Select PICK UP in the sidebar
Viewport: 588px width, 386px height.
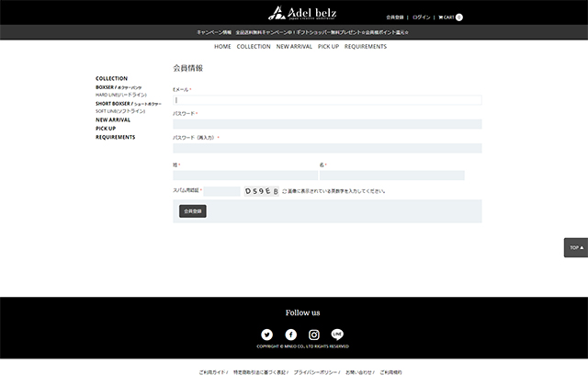(x=106, y=129)
